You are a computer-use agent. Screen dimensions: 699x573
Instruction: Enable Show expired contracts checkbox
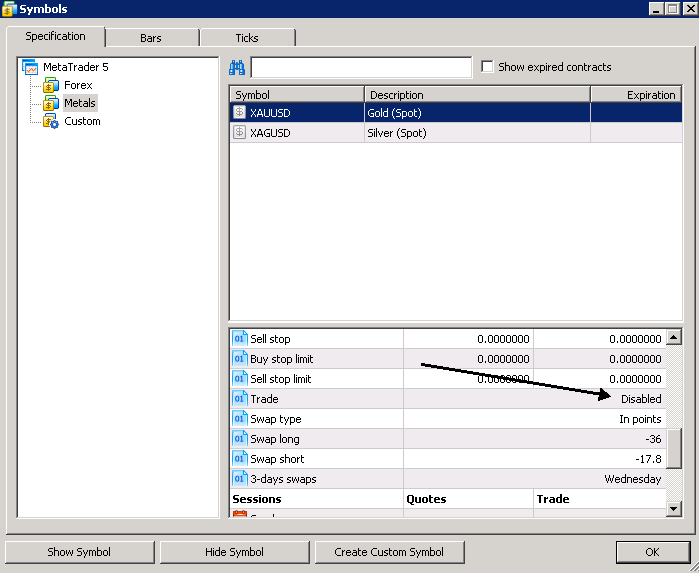pos(487,67)
